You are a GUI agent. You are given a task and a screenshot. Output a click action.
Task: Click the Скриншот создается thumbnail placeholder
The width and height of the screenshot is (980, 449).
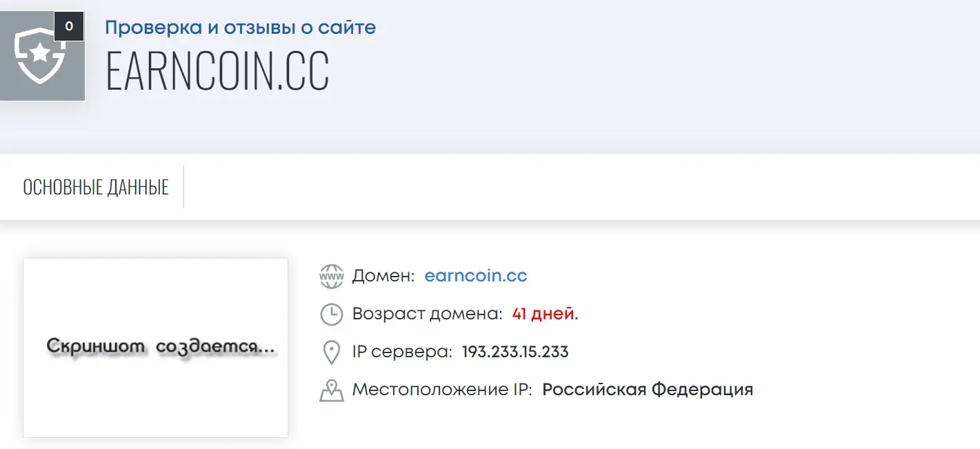[155, 348]
